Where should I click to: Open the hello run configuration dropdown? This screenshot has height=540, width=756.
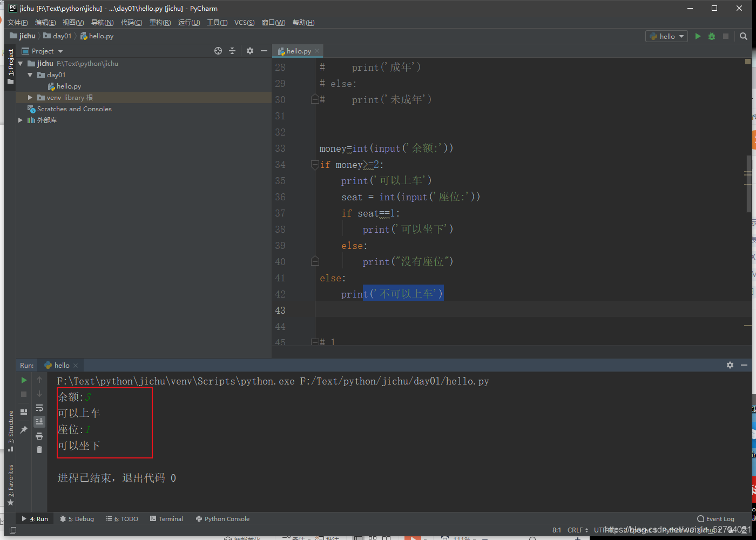pyautogui.click(x=666, y=36)
